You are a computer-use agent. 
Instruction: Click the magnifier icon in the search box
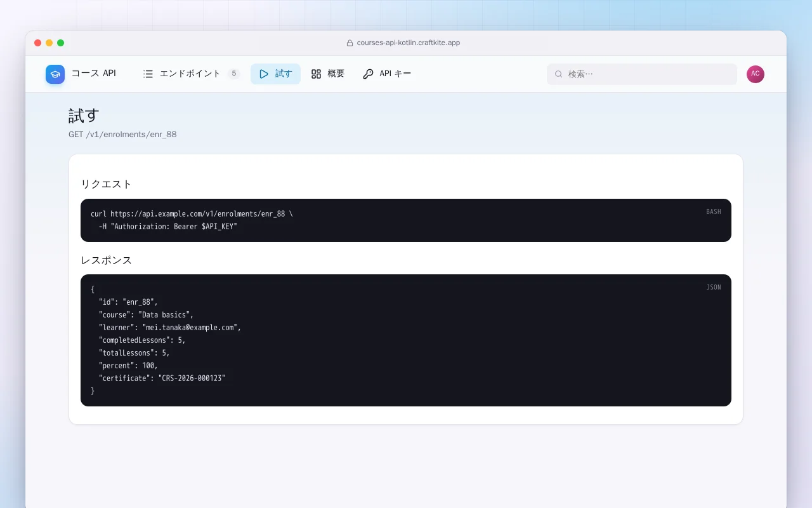559,74
